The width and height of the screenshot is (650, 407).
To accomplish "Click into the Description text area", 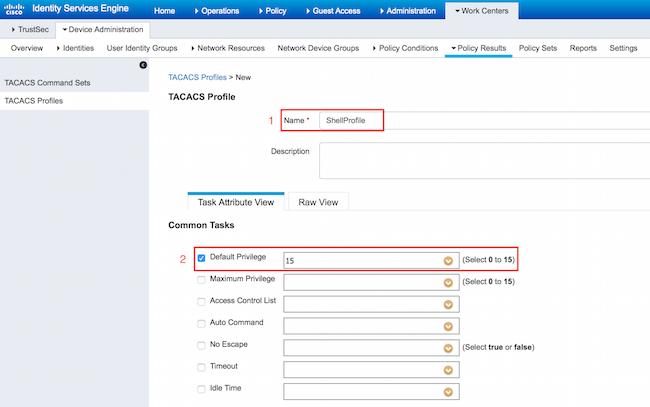I will [485, 161].
